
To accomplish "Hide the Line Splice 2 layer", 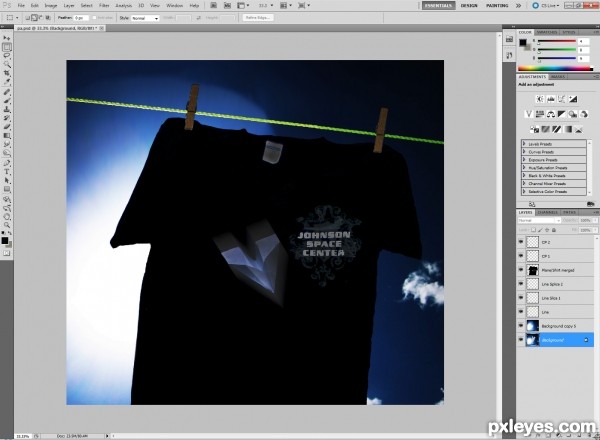I will click(x=521, y=284).
